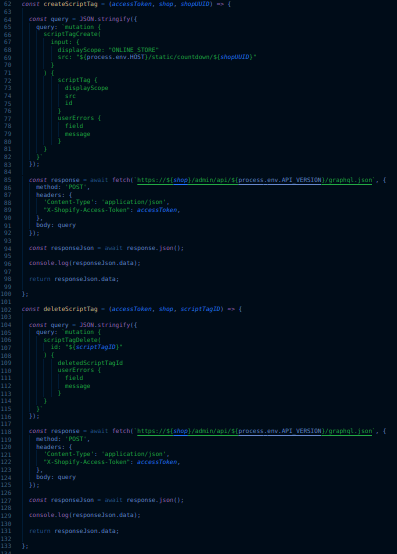Click the createScriptTag function name

coord(70,4)
